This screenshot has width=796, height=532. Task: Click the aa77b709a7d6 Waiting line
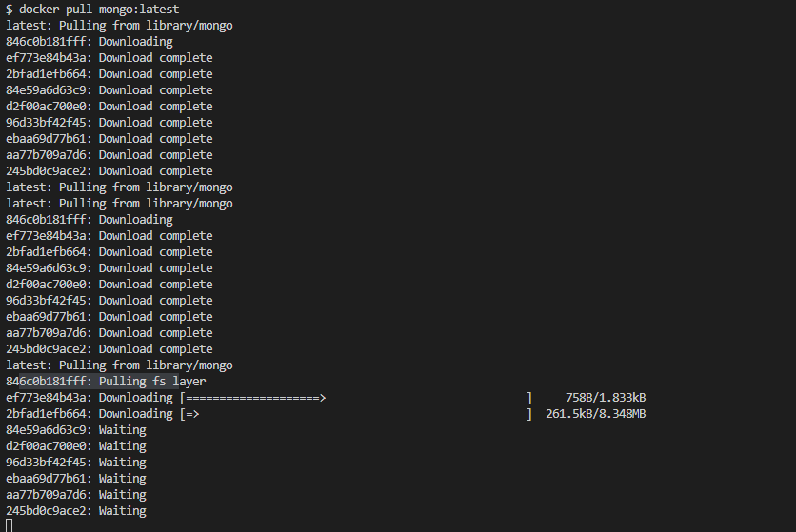click(x=76, y=495)
